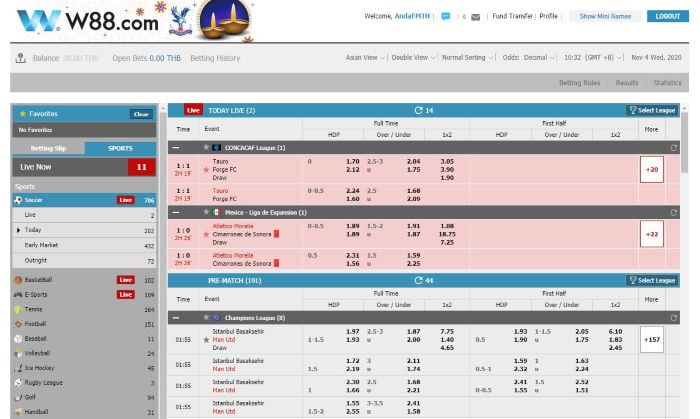
Task: Click the W88.com logo
Action: [x=88, y=21]
